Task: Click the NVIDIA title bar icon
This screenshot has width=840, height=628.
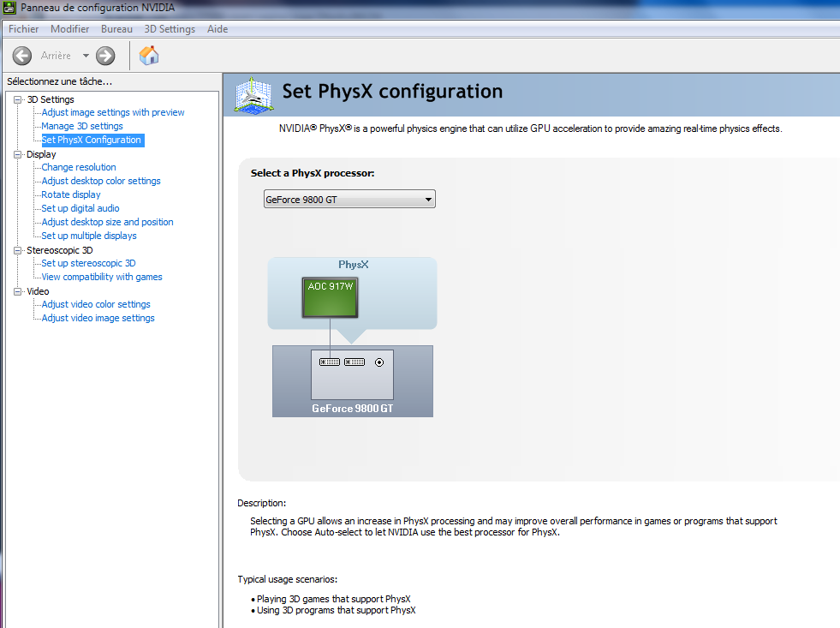Action: click(x=9, y=8)
